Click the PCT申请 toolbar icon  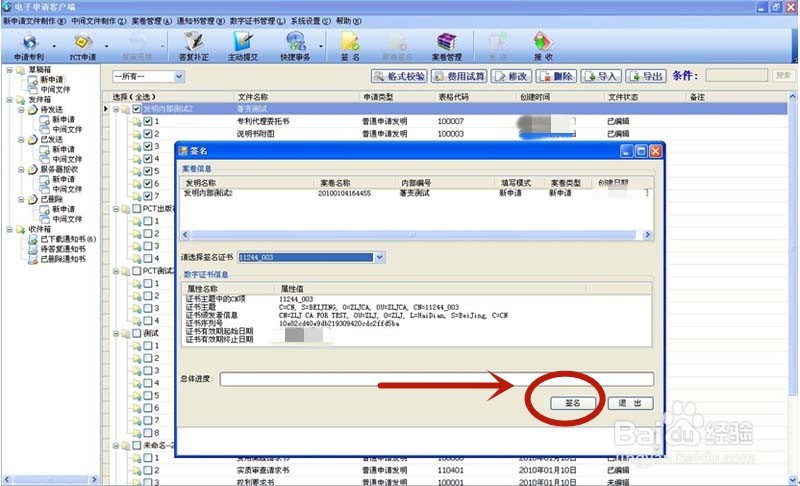(x=83, y=47)
